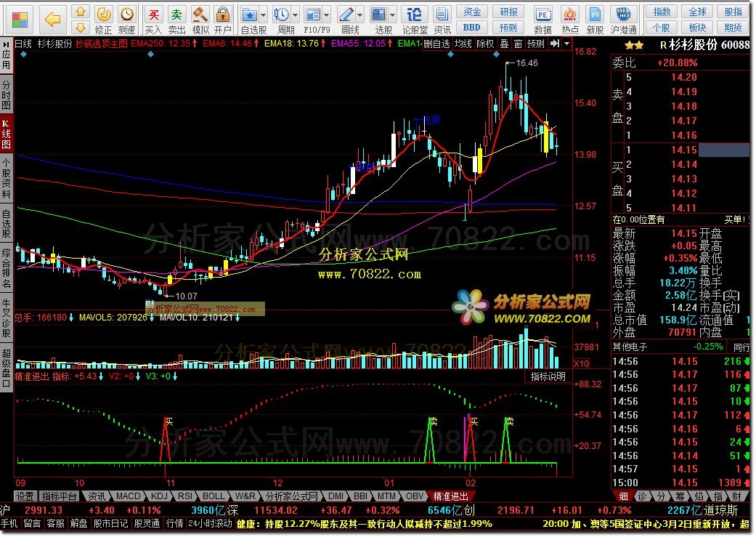The image size is (756, 537).
Task: Select the 牛叉诊股 side tab
Action: [7, 317]
